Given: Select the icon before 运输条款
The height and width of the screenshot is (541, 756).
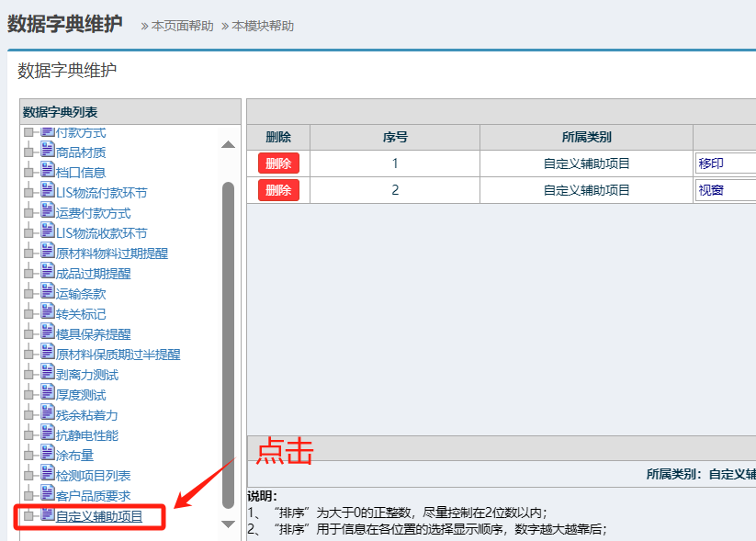Looking at the screenshot, I should coord(48,293).
